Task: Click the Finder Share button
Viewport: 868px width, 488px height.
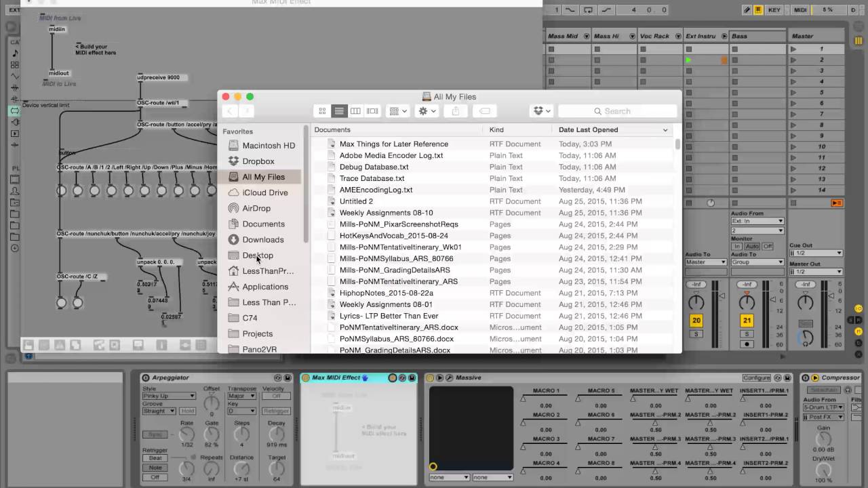Action: point(456,111)
